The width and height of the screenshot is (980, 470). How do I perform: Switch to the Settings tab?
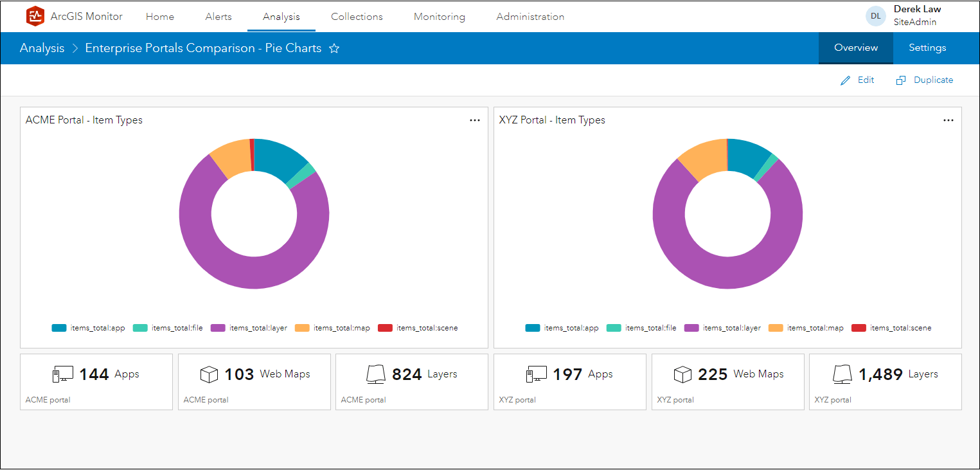coord(927,48)
